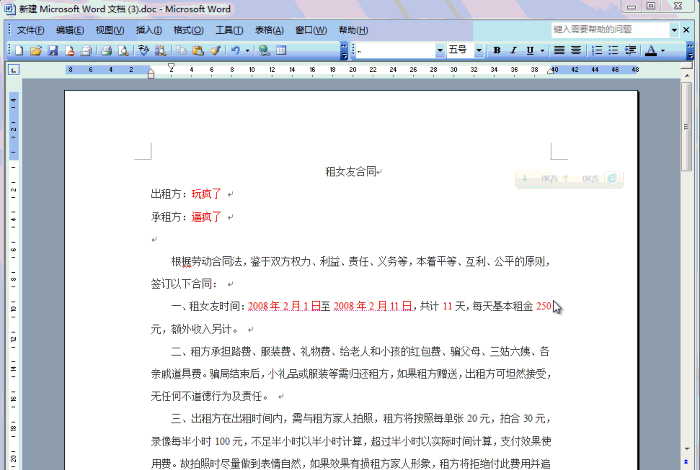Open the undo history dropdown arrow
The height and width of the screenshot is (470, 700).
(x=247, y=50)
